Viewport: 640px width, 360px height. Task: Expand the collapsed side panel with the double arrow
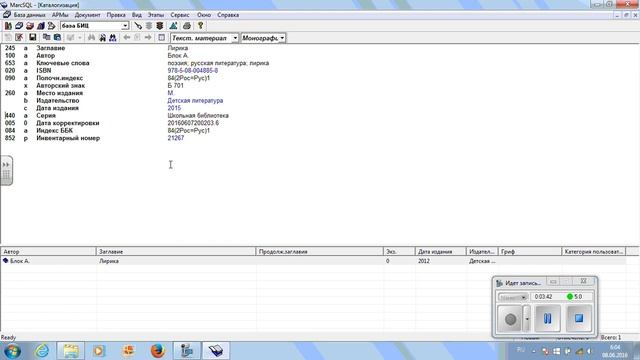tap(6, 164)
